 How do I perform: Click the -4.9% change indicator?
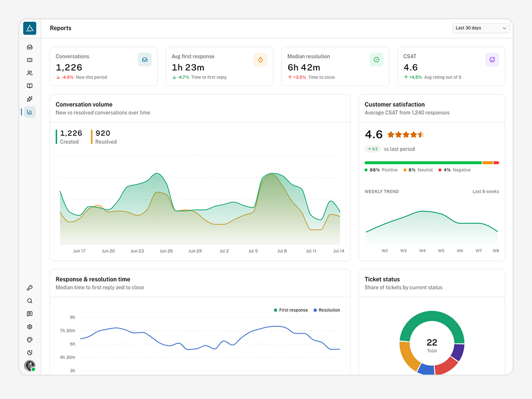(65, 77)
